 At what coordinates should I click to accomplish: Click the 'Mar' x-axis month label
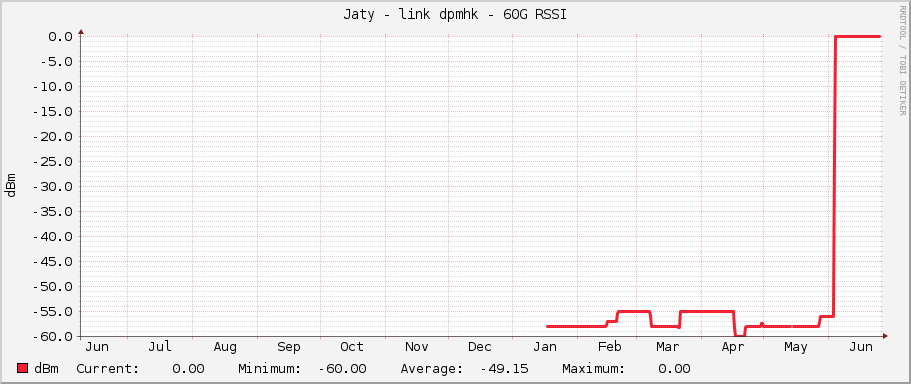(x=668, y=347)
